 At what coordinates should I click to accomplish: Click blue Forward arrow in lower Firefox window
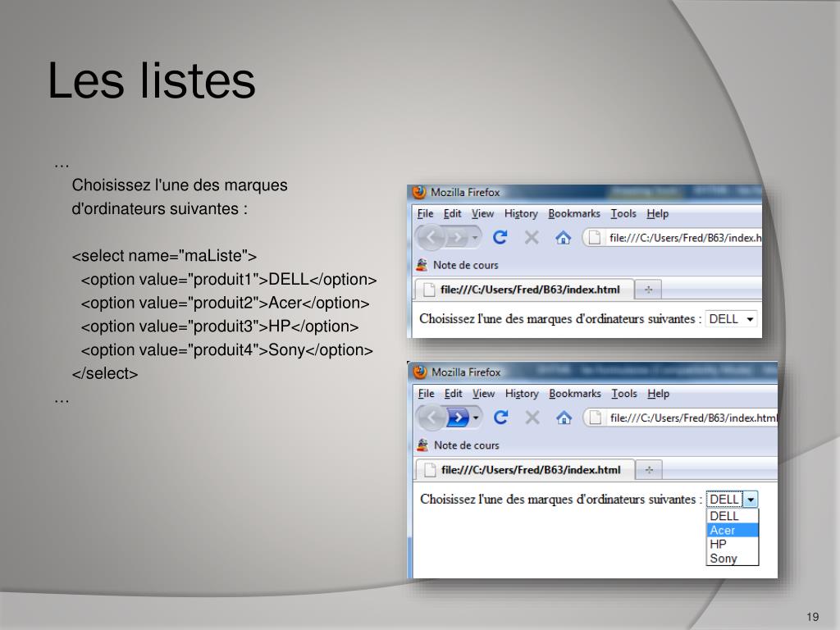point(458,418)
